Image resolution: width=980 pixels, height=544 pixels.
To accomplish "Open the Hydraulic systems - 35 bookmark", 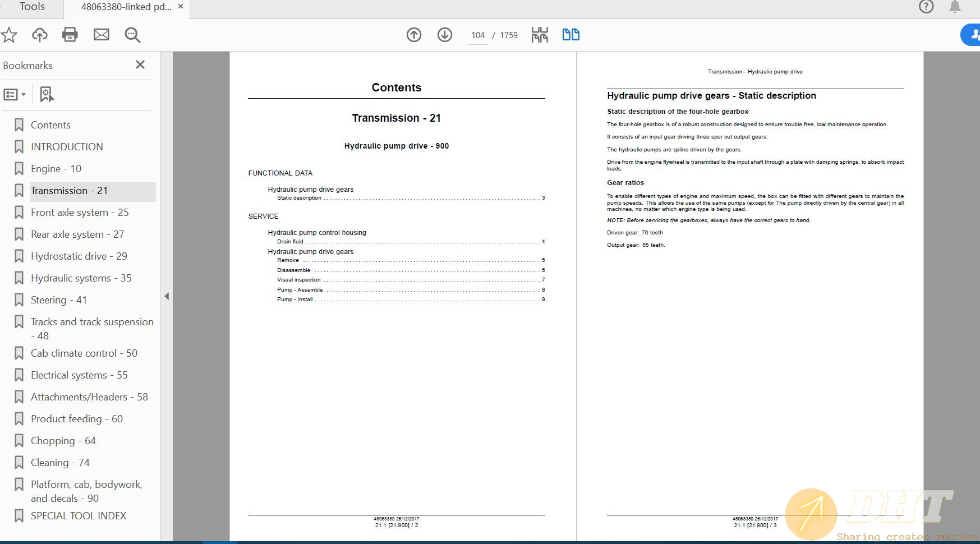I will coord(81,278).
